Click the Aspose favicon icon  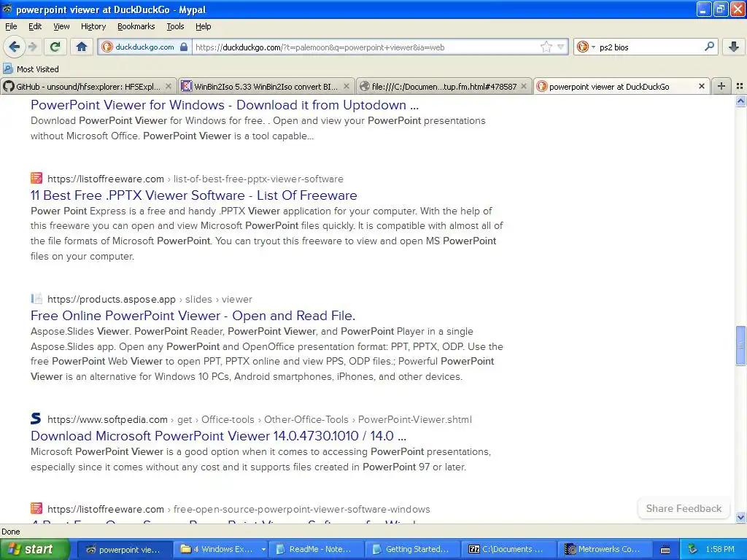coord(36,298)
